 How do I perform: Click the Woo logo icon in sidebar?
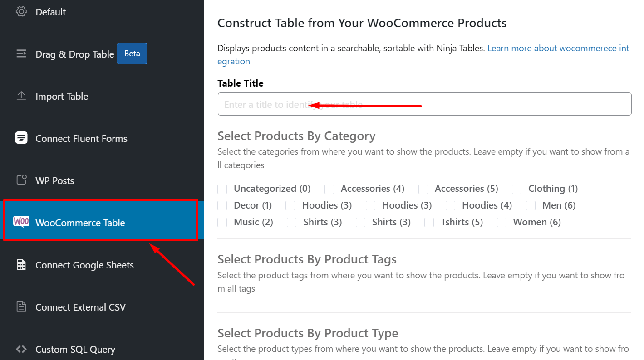(x=20, y=222)
